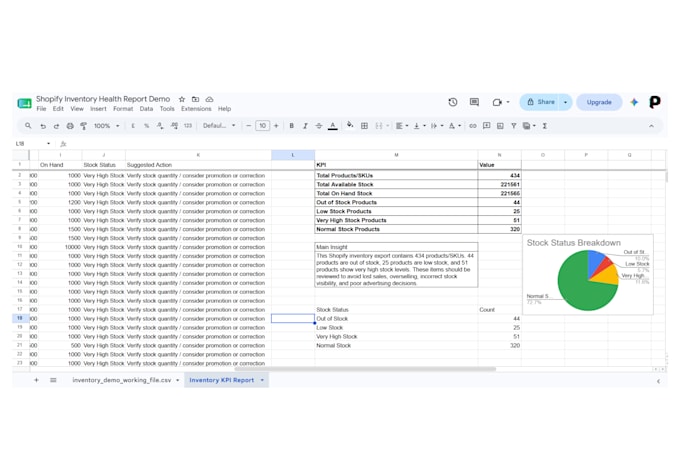680x459 pixels.
Task: Increase font size with plus
Action: 276,126
